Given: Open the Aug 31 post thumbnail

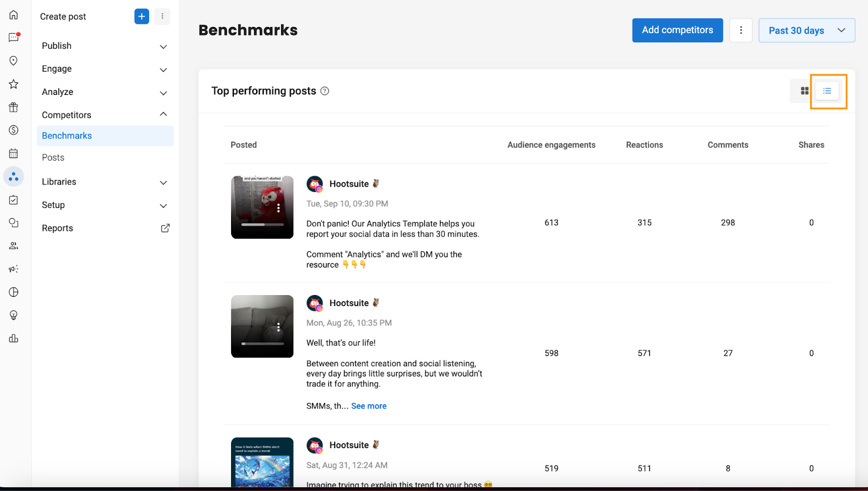Looking at the screenshot, I should pyautogui.click(x=262, y=462).
